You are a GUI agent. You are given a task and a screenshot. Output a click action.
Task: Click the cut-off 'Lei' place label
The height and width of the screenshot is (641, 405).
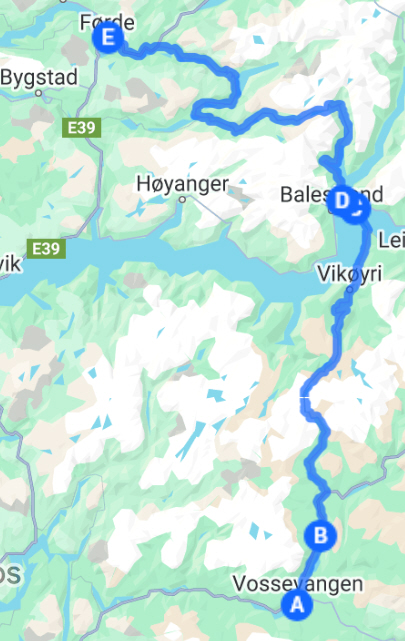(391, 240)
